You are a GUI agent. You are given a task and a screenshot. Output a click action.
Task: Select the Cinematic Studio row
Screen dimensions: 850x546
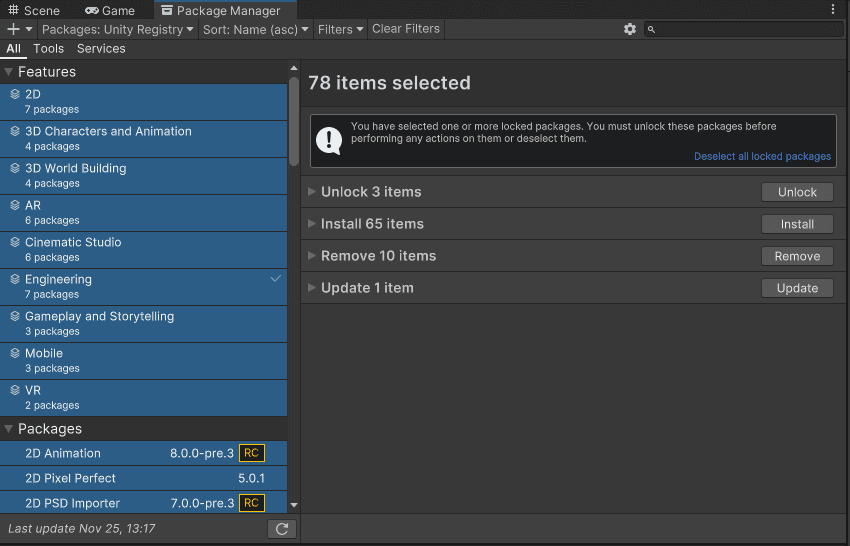144,249
